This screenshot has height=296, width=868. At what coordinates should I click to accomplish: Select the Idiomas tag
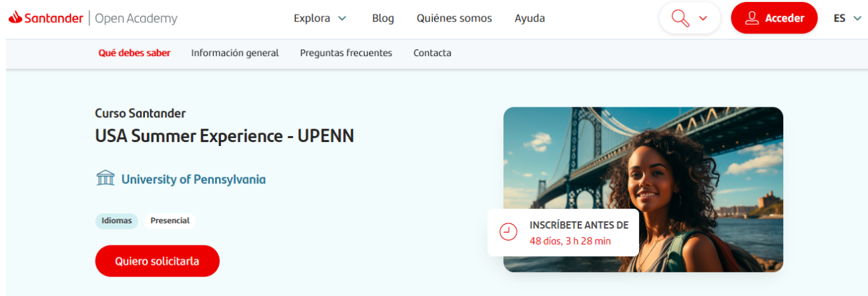pos(117,221)
